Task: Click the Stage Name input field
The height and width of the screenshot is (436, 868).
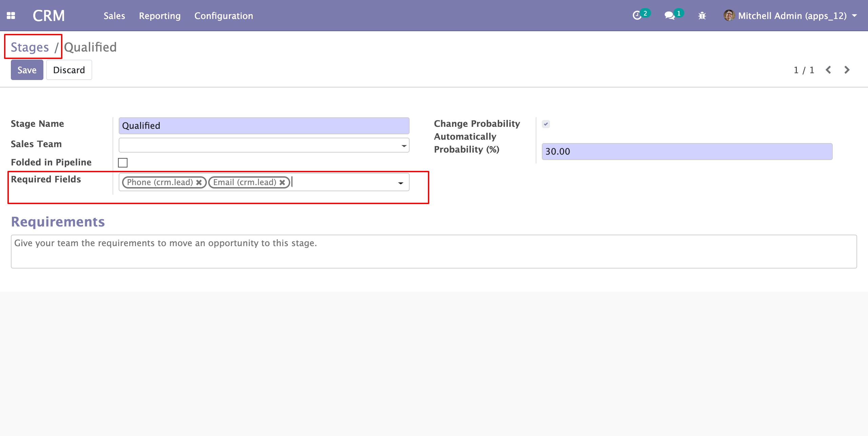Action: coord(264,126)
